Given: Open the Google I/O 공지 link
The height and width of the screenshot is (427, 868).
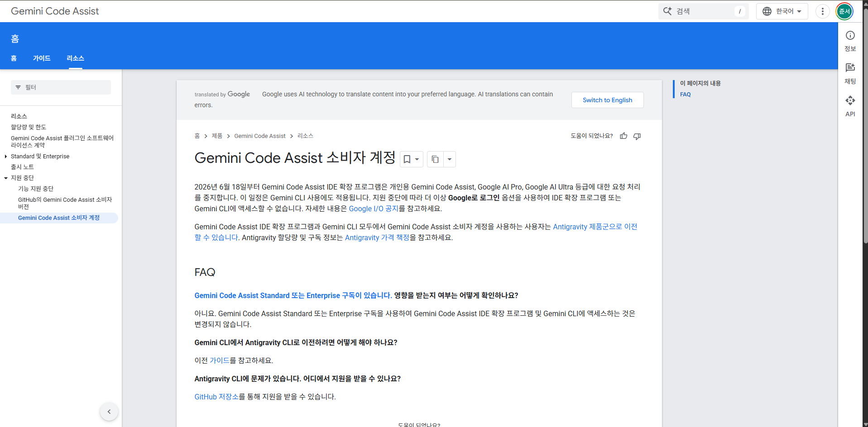Looking at the screenshot, I should coord(374,209).
